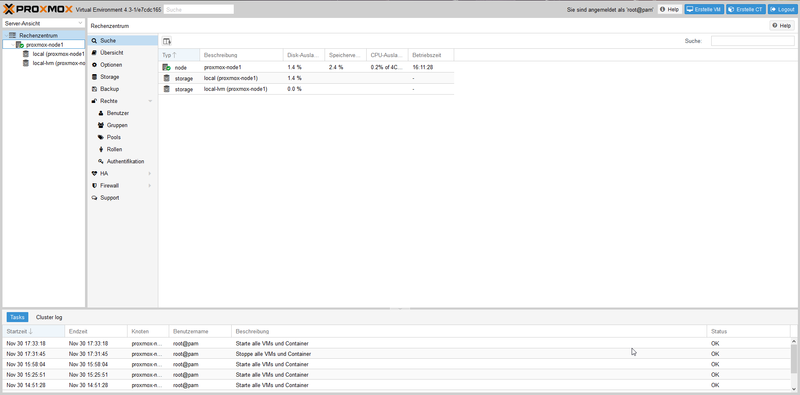This screenshot has width=800, height=395.
Task: Select local-lvm storage in the resource tree
Action: coord(58,63)
